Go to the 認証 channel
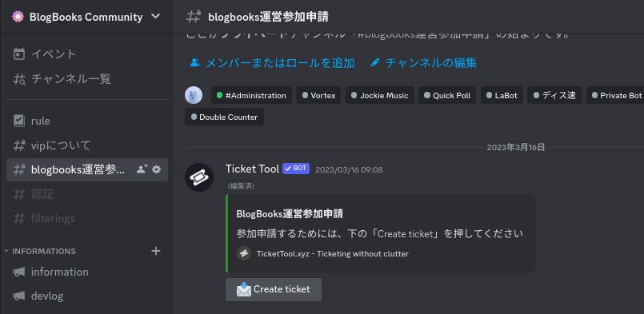 87,193
